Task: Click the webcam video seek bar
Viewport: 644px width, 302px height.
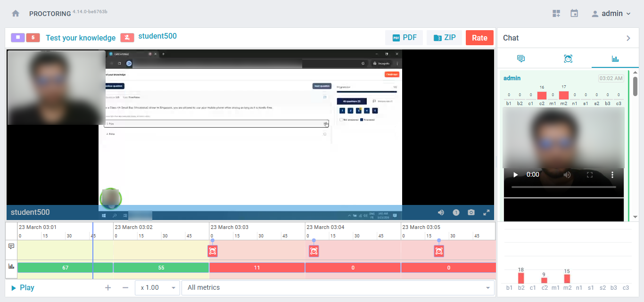Action: [x=563, y=187]
